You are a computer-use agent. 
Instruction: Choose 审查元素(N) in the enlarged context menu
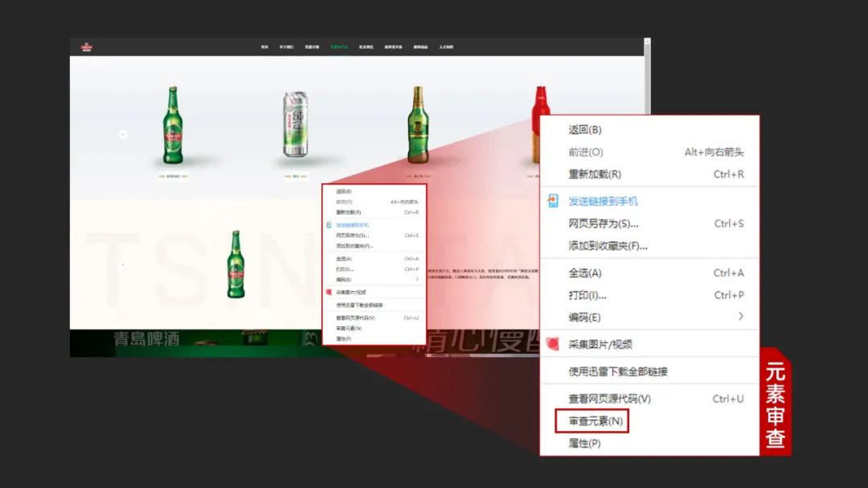click(x=596, y=421)
